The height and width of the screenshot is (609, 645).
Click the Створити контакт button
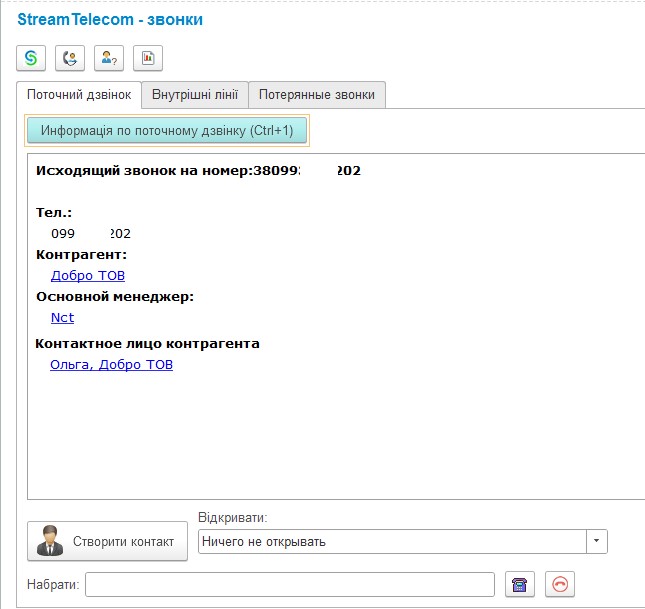tap(107, 541)
